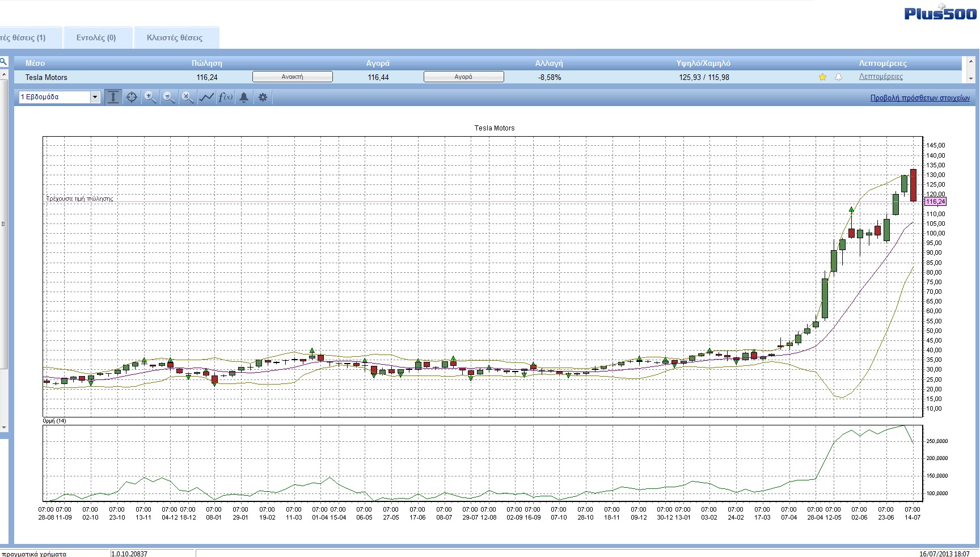Open the open positions (1) tab
This screenshot has height=557, width=980.
(x=30, y=37)
